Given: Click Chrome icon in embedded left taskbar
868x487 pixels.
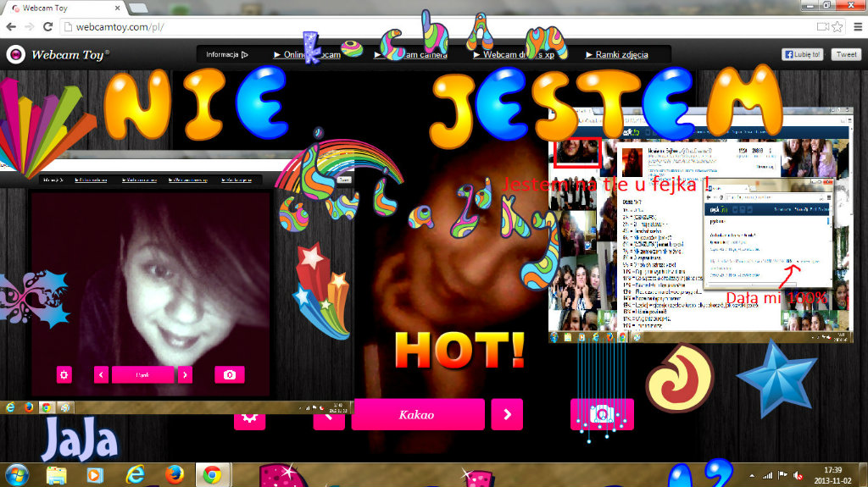Looking at the screenshot, I should point(47,408).
